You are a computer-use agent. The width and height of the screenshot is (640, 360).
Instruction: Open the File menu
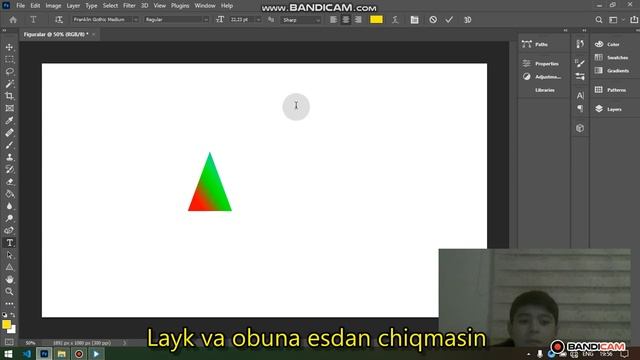point(20,6)
